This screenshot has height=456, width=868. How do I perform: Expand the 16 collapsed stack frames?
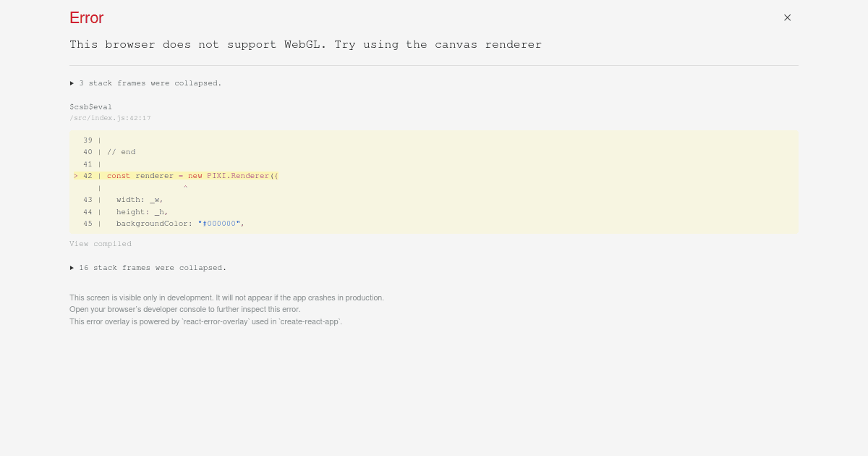[x=153, y=268]
